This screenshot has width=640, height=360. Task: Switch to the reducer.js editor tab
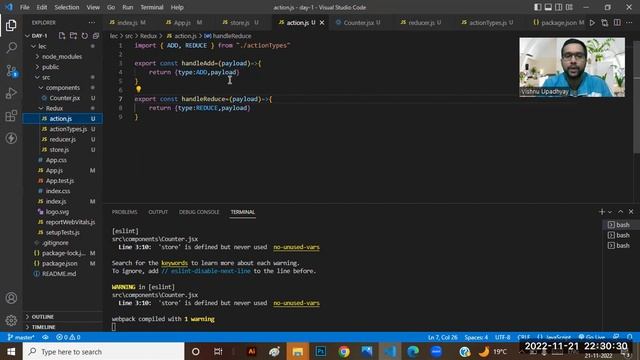pyautogui.click(x=422, y=23)
